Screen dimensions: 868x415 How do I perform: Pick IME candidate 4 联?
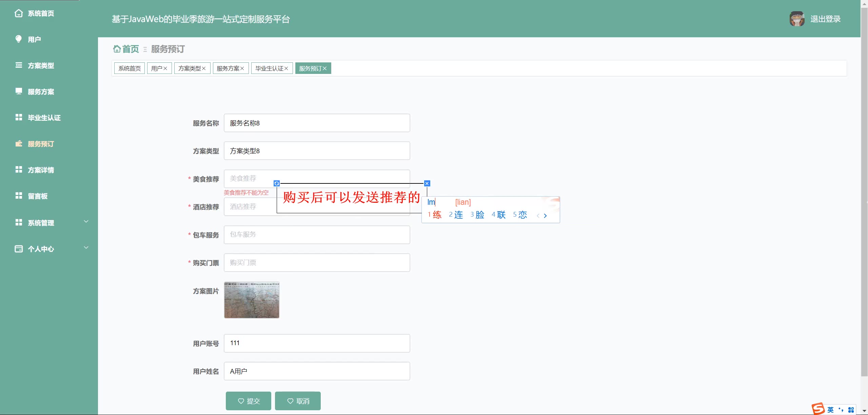[499, 215]
